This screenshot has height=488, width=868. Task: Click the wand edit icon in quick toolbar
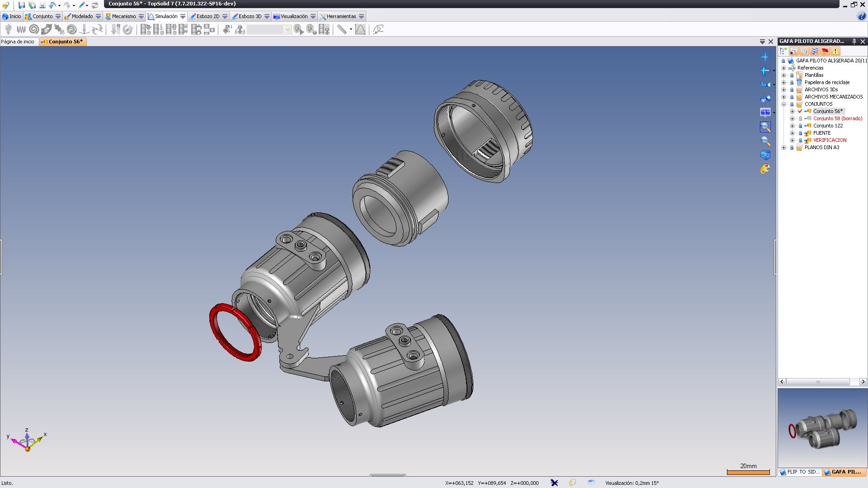tap(82, 5)
